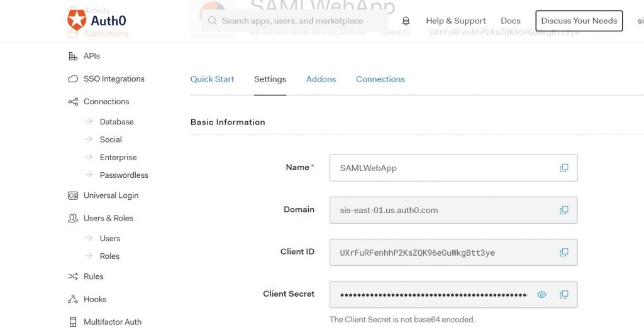Click the Domain read-only field
The image size is (644, 328).
(453, 210)
